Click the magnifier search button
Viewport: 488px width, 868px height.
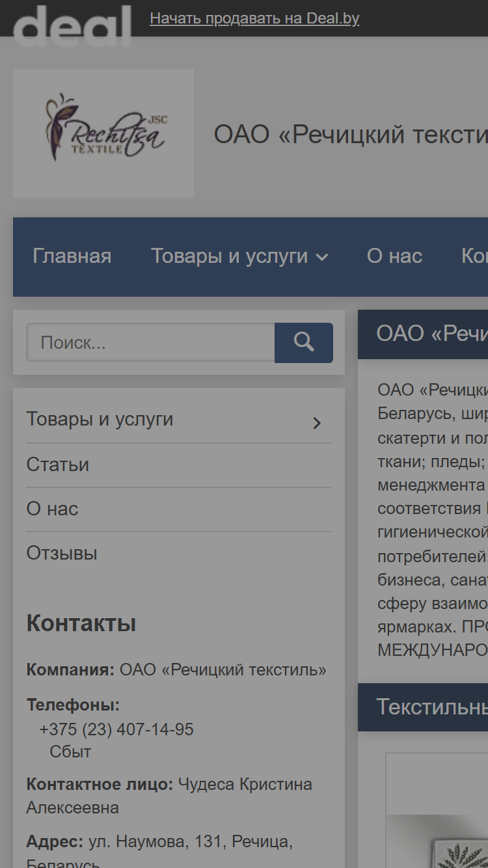click(304, 342)
